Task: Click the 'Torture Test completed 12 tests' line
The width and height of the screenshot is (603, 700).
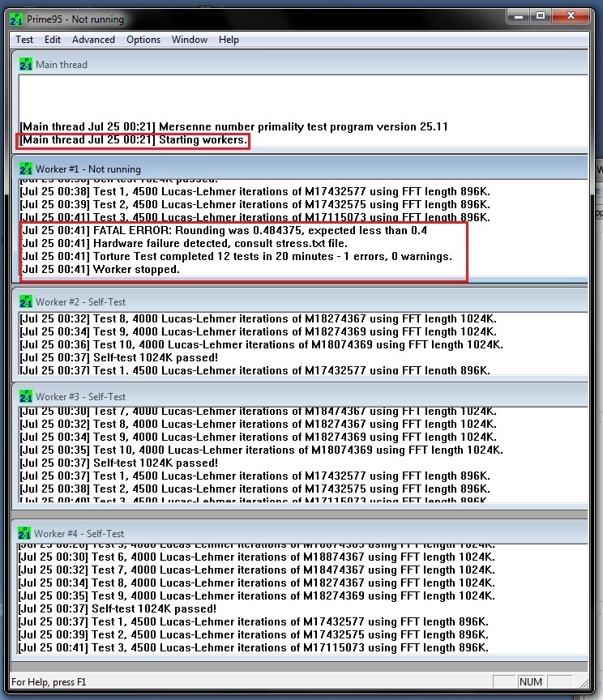Action: (x=237, y=256)
